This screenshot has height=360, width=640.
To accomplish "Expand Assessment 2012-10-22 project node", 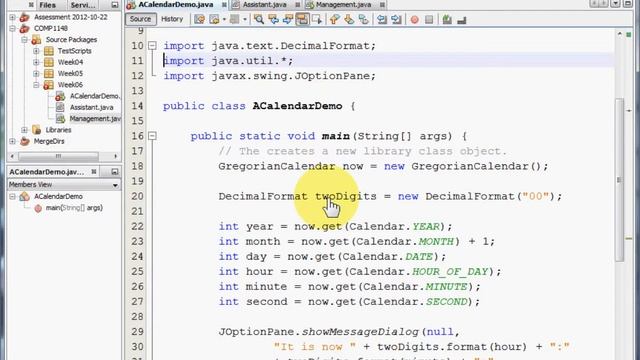I will point(12,17).
